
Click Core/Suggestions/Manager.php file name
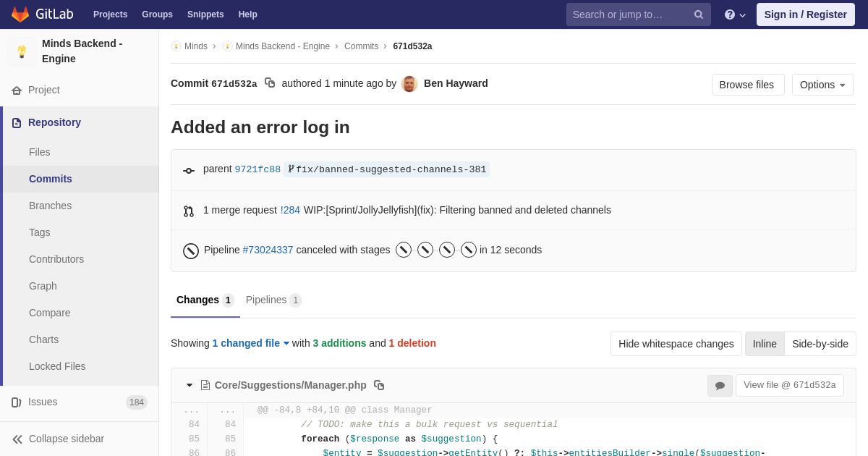(x=291, y=385)
